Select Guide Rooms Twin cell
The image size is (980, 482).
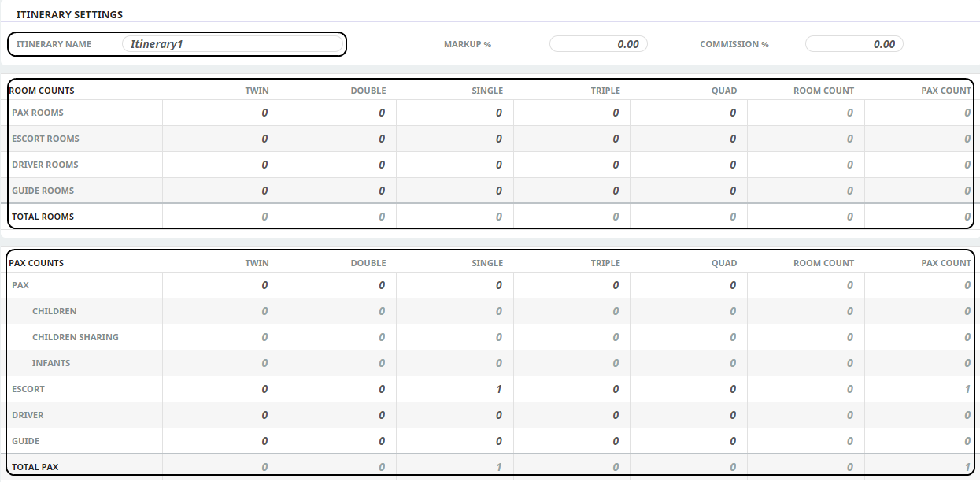click(x=220, y=191)
